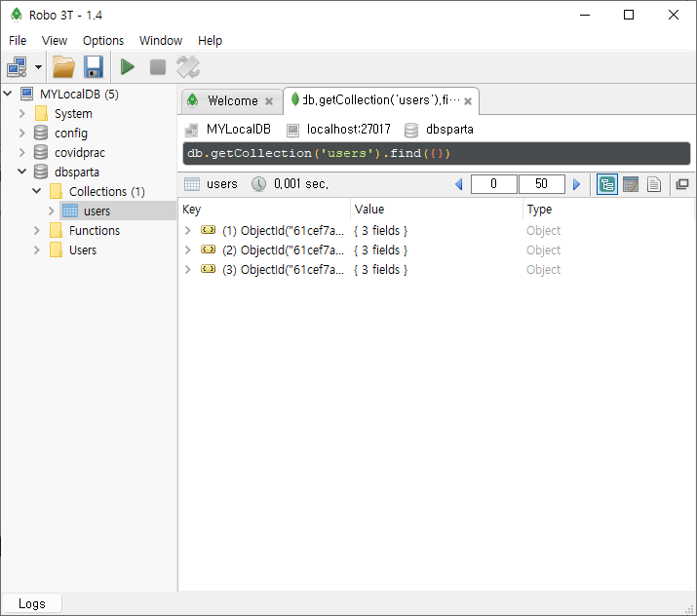Maximize the Robo 3T window

(629, 15)
